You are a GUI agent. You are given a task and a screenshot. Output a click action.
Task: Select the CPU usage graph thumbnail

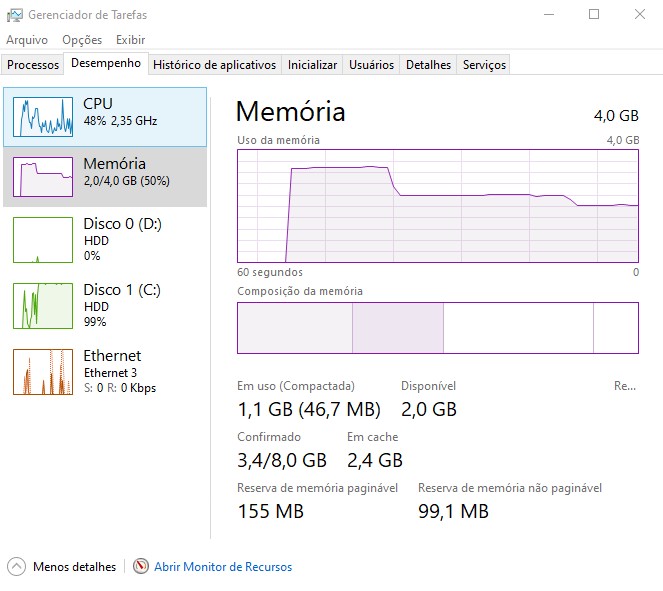click(x=43, y=117)
